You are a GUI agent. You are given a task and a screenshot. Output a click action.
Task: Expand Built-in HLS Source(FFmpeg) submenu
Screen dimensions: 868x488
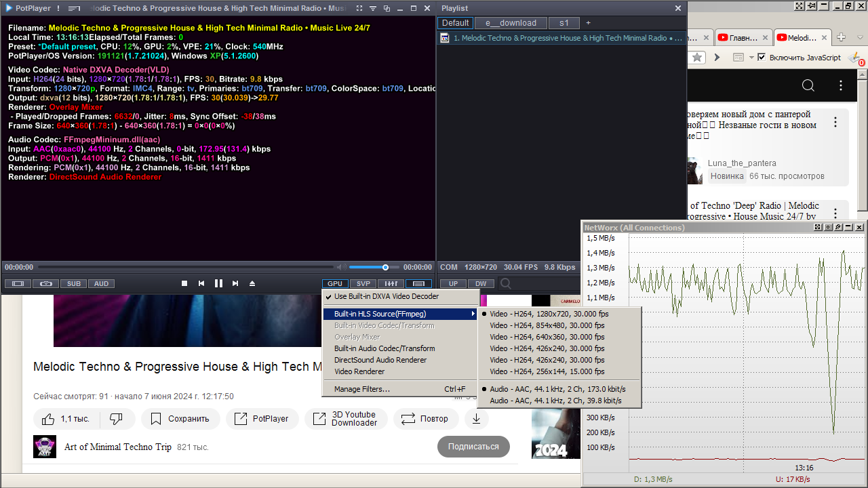(400, 314)
